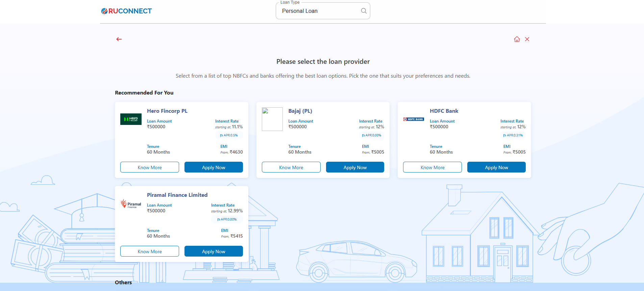Know More about Bajaj (PL)

pyautogui.click(x=291, y=167)
